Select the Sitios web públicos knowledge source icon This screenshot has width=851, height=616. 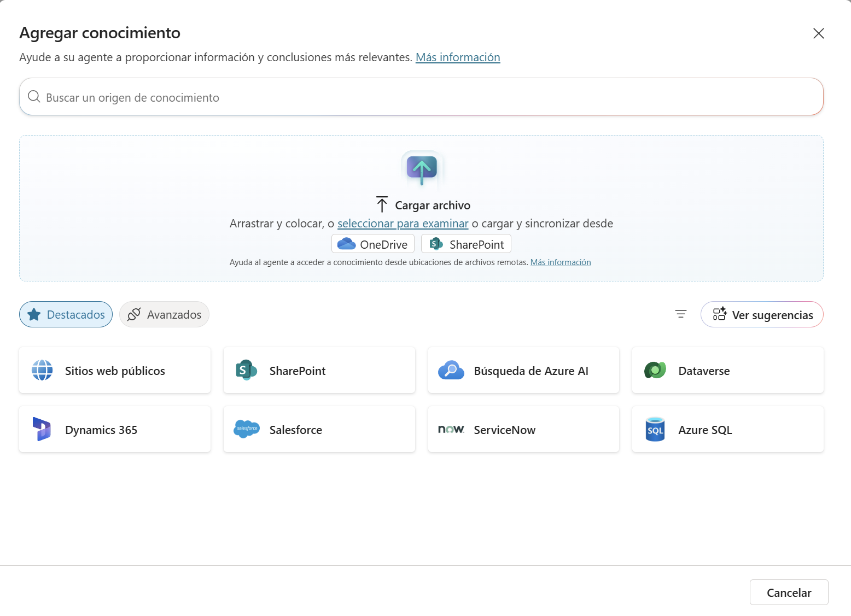pos(42,370)
